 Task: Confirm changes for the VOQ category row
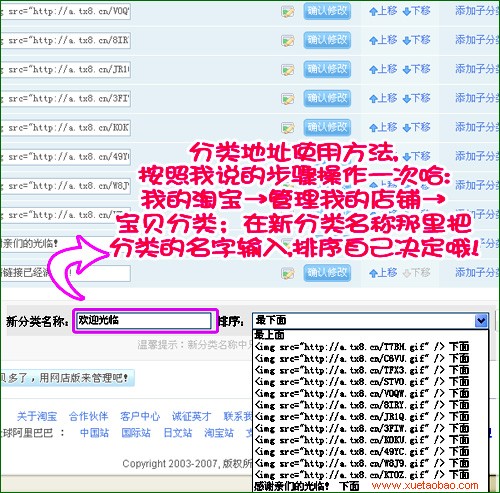[327, 11]
